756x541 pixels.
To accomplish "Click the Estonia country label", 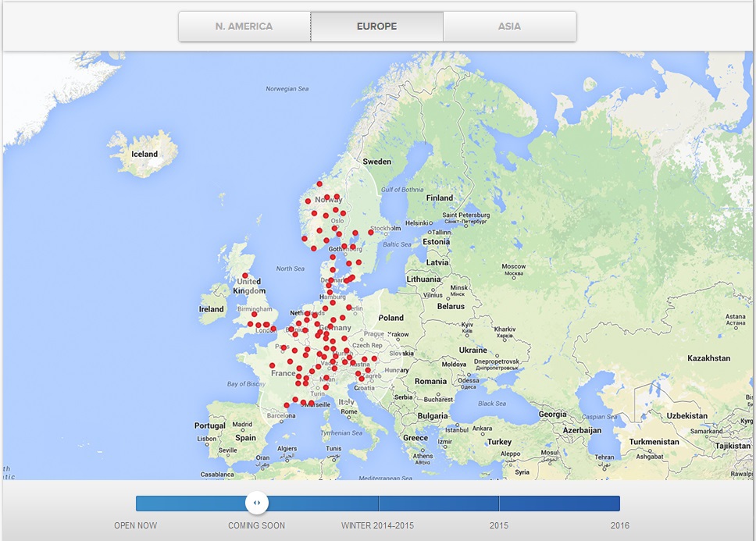I will click(437, 242).
